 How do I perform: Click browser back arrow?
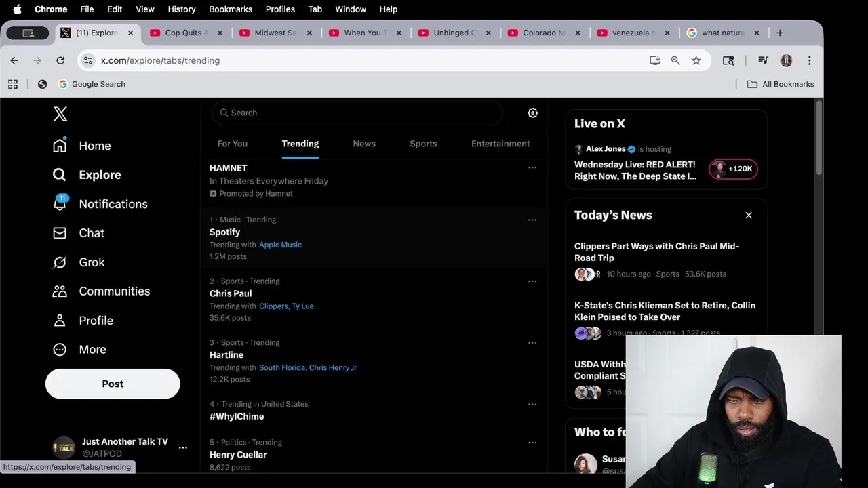point(14,60)
